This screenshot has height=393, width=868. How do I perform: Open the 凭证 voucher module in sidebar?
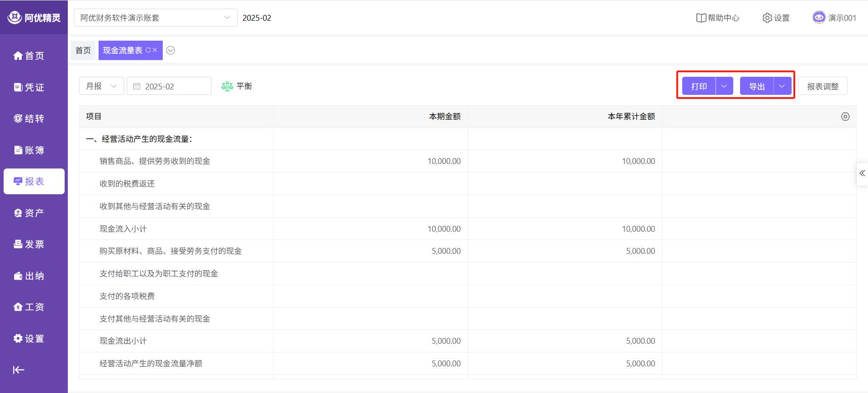click(29, 87)
